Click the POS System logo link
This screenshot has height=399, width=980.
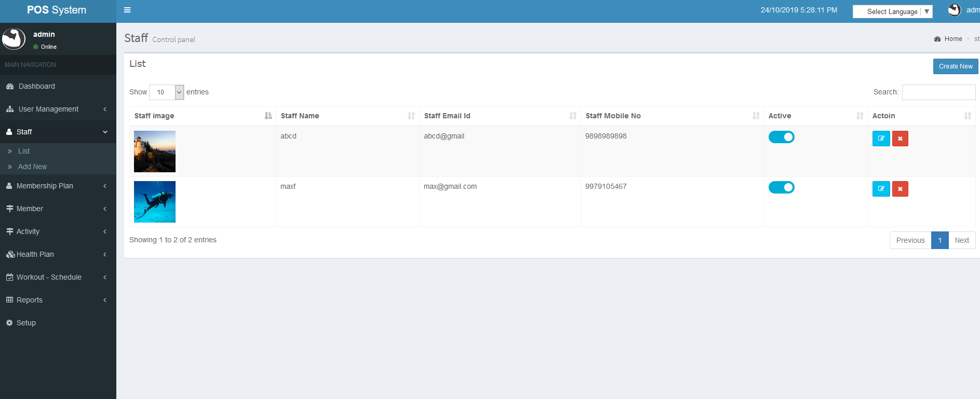(57, 10)
